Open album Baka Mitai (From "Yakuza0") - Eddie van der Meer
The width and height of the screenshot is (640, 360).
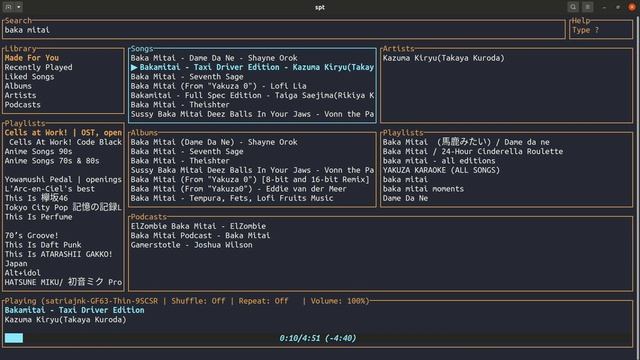click(x=239, y=189)
